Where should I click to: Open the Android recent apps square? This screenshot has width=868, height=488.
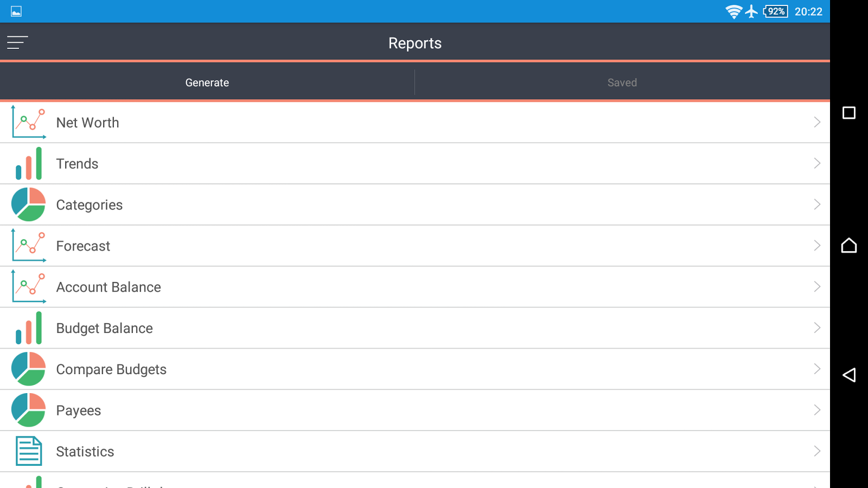(849, 113)
